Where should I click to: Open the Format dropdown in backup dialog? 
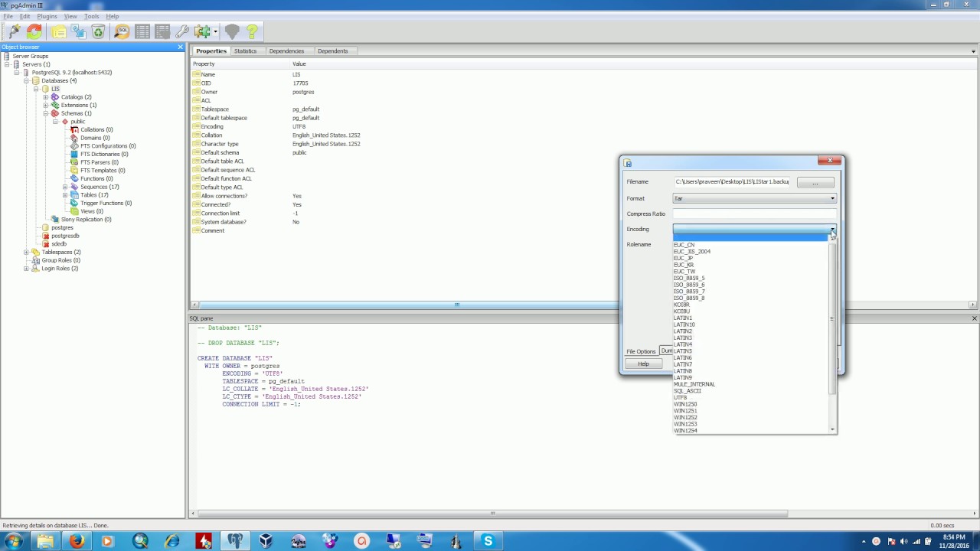[x=754, y=198]
